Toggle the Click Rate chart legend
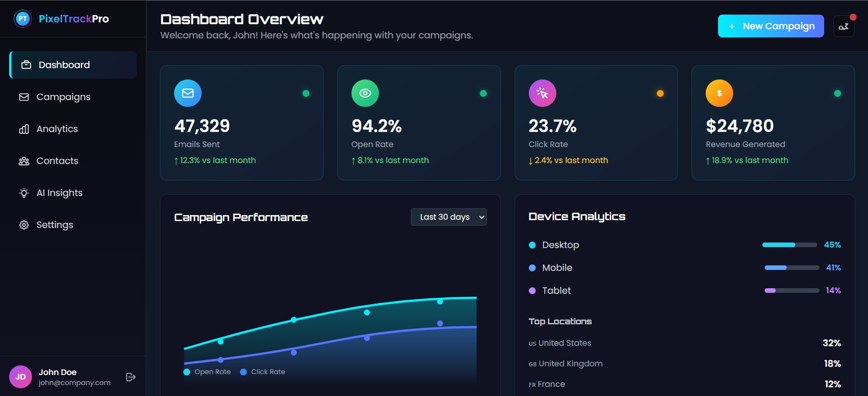The height and width of the screenshot is (396, 868). click(x=263, y=372)
